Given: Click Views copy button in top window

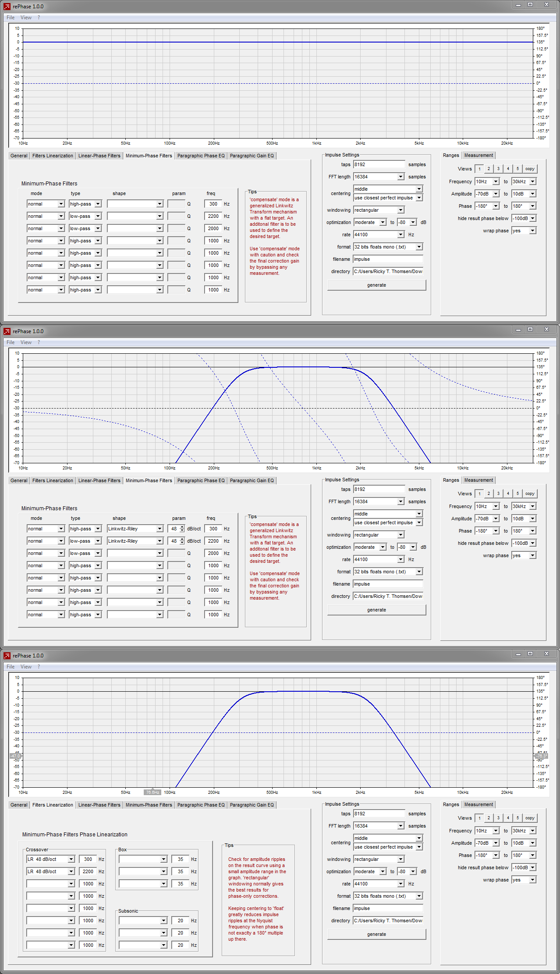Looking at the screenshot, I should (530, 169).
